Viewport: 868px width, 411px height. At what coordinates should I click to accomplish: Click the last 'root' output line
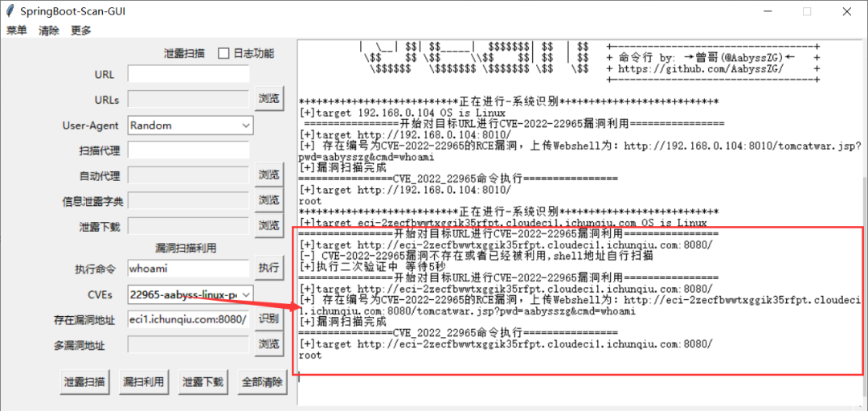[x=310, y=356]
